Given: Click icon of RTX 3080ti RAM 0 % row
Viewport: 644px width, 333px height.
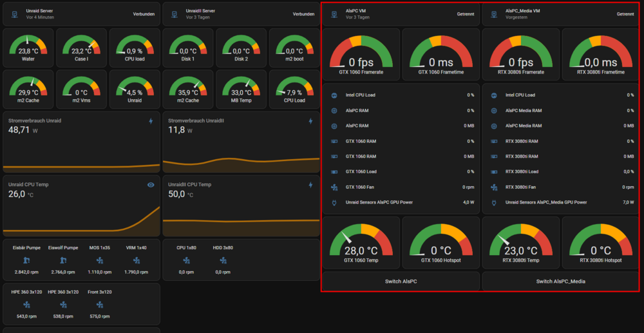Looking at the screenshot, I should (494, 141).
